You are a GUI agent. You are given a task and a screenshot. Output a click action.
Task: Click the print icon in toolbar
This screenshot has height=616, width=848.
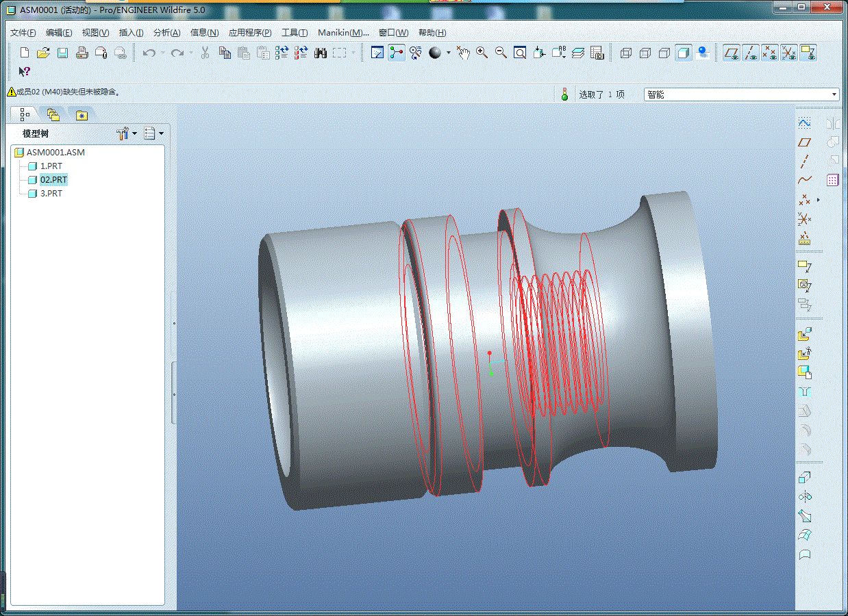[82, 53]
